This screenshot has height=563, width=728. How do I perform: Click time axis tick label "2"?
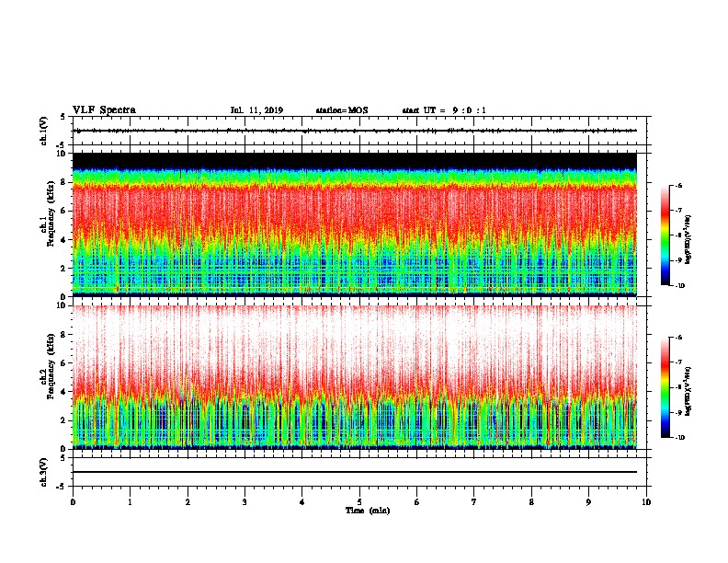188,502
